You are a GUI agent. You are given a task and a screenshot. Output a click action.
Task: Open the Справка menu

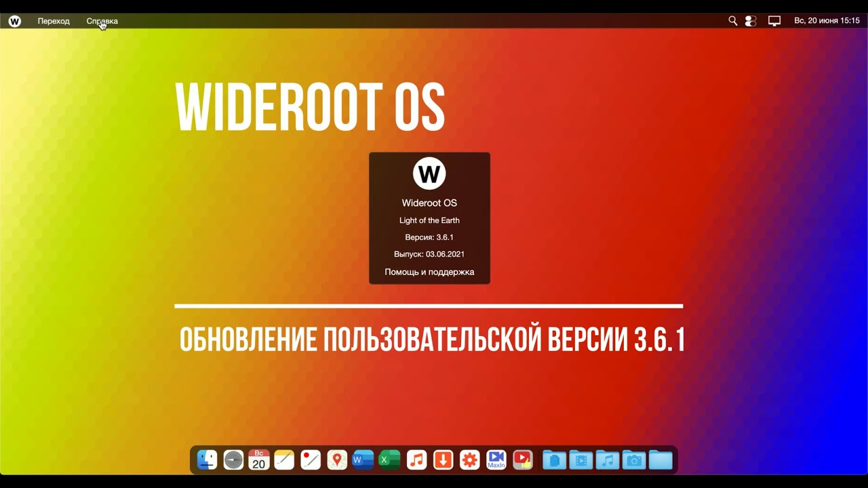click(x=102, y=21)
